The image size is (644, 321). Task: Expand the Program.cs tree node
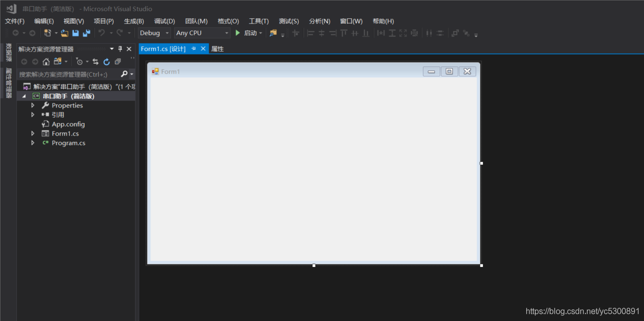(33, 143)
